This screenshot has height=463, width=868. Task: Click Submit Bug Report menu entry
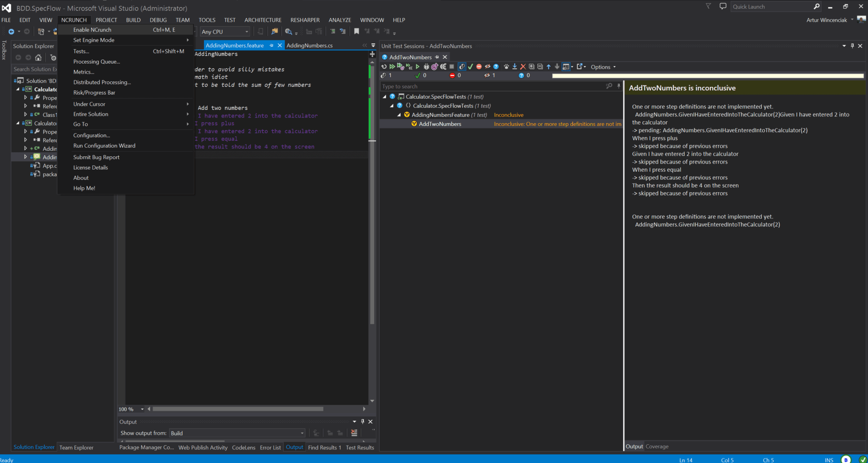[x=96, y=157]
